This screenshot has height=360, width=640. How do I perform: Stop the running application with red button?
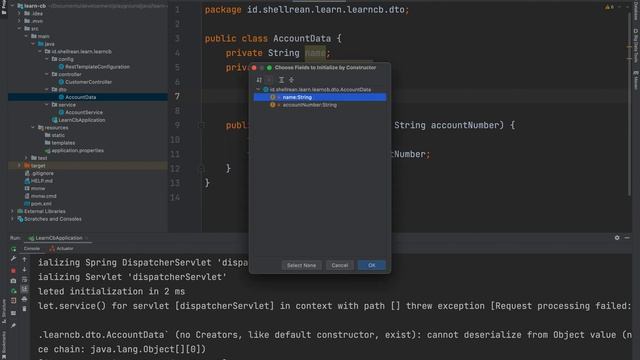[13, 270]
